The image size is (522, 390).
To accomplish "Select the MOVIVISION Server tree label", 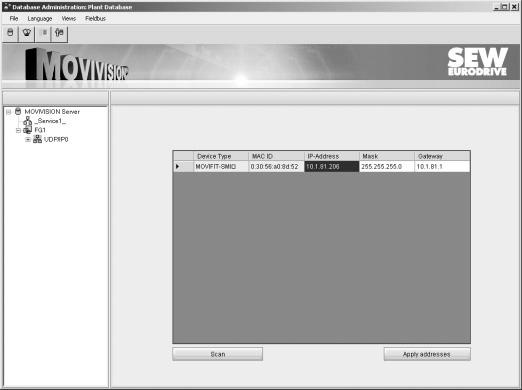I will click(x=52, y=112).
